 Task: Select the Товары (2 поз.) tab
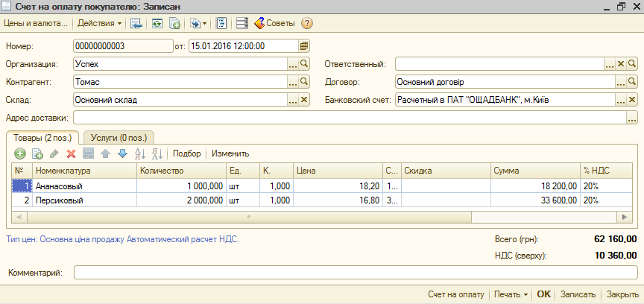[x=42, y=137]
